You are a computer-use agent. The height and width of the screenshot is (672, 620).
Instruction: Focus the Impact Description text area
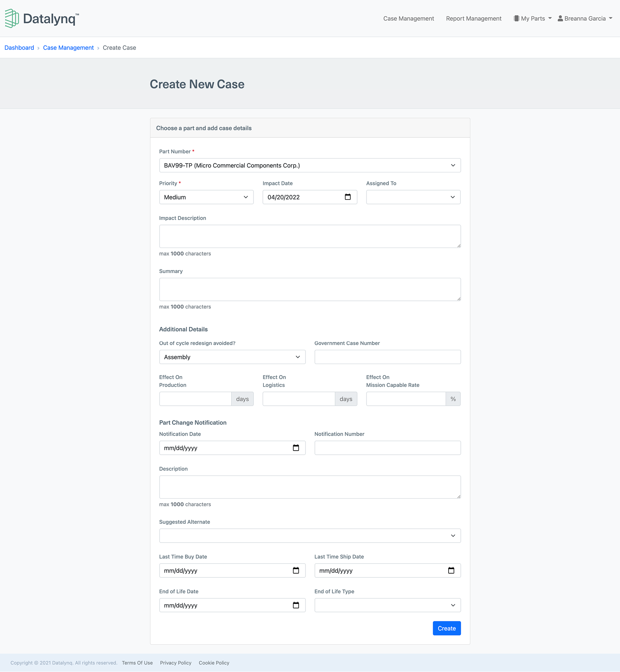pos(310,236)
